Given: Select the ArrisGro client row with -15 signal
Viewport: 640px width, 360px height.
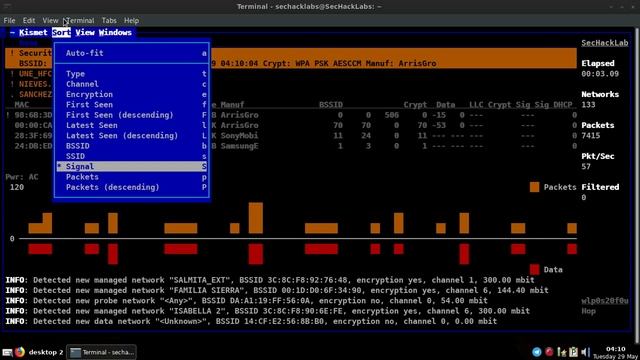Looking at the screenshot, I should pos(291,115).
